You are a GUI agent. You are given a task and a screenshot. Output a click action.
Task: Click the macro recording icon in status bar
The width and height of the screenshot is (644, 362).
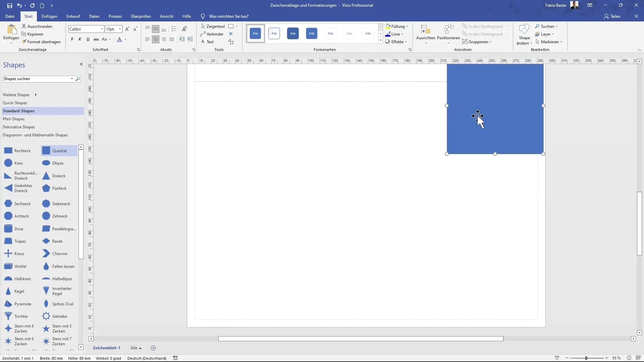[175, 358]
